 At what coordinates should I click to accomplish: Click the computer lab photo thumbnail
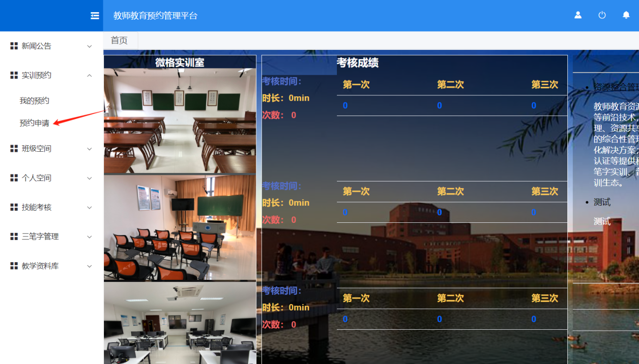[x=180, y=323]
